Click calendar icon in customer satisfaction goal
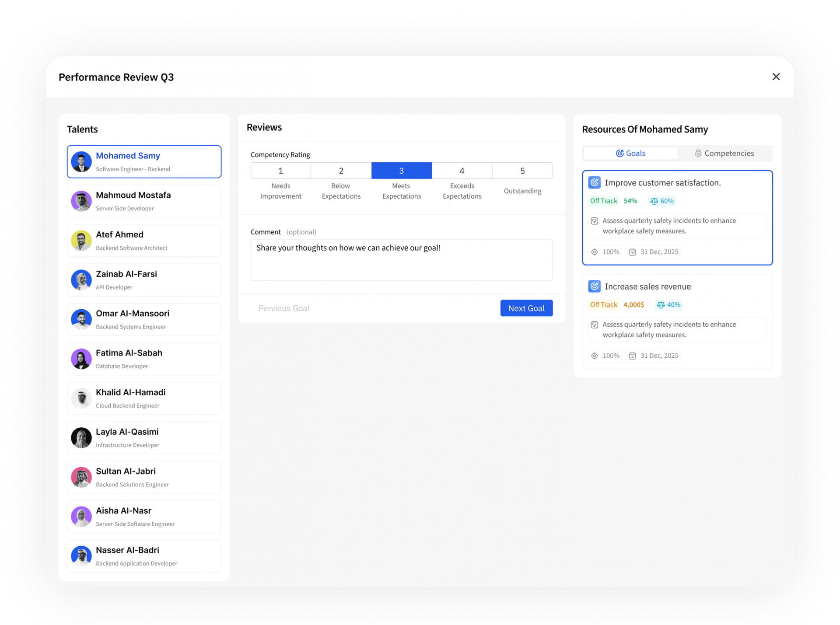The image size is (840, 625). coord(632,252)
